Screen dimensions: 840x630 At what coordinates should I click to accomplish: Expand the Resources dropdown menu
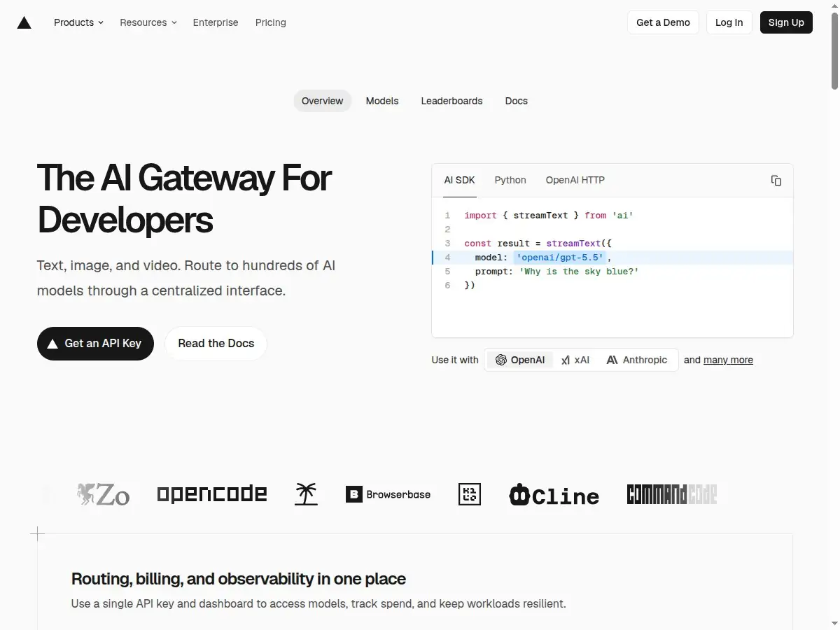[148, 22]
